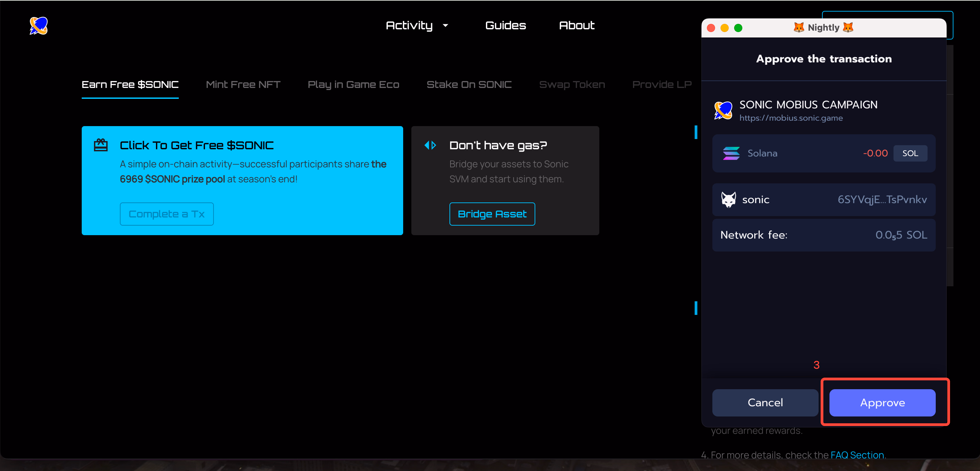
Task: Select the Earn Free $SONIC tab
Action: 130,85
